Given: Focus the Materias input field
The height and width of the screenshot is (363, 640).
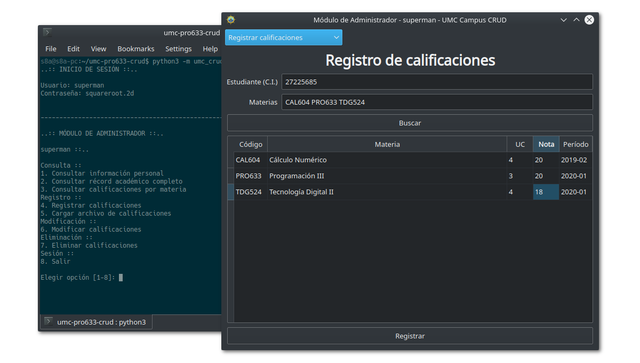Looking at the screenshot, I should pos(437,102).
